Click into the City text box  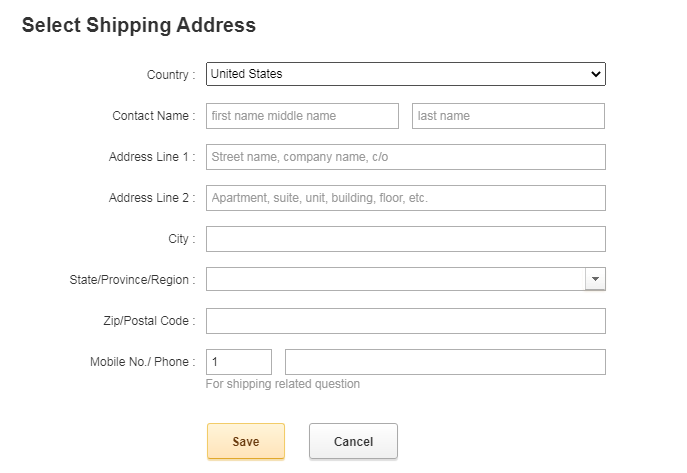point(405,239)
